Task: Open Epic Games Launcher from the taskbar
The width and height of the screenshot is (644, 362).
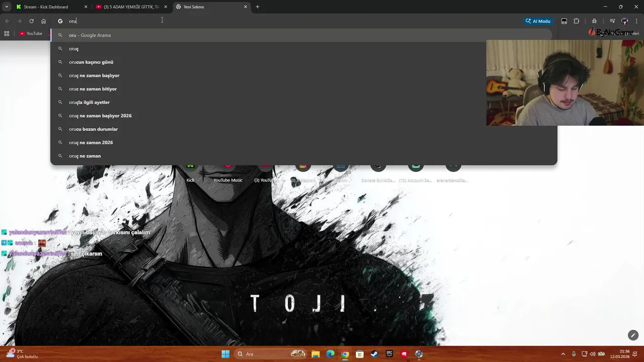Action: tap(389, 354)
